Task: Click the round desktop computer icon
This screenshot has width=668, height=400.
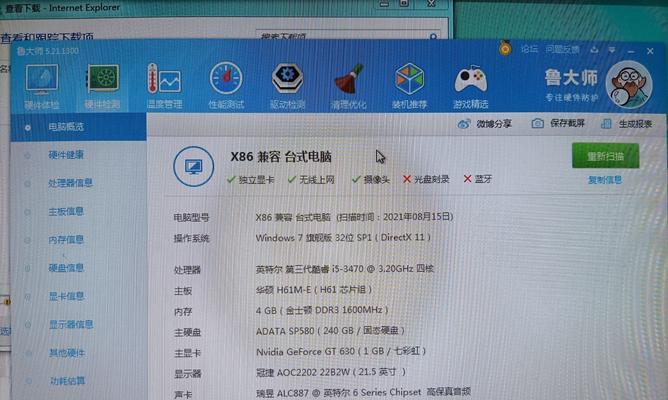Action: click(x=193, y=167)
